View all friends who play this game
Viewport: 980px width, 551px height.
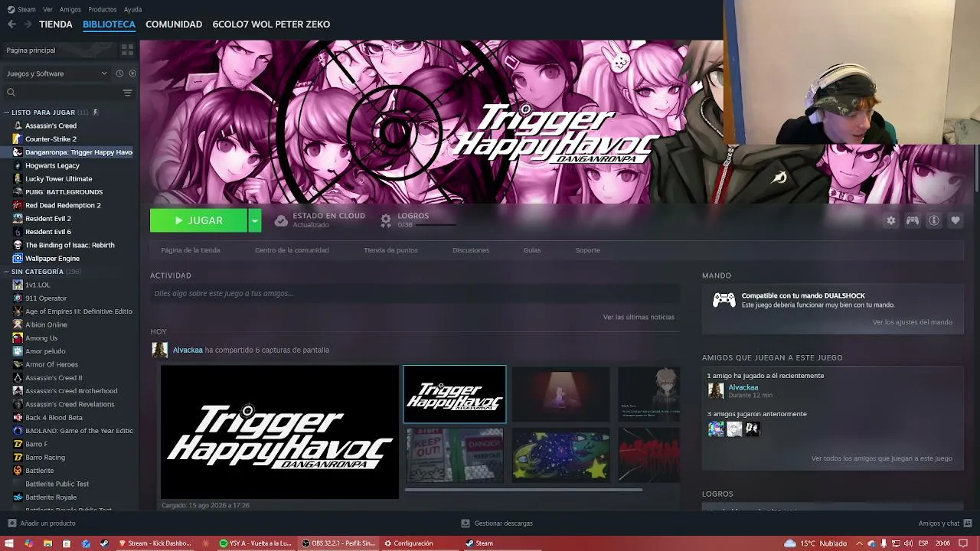(882, 458)
